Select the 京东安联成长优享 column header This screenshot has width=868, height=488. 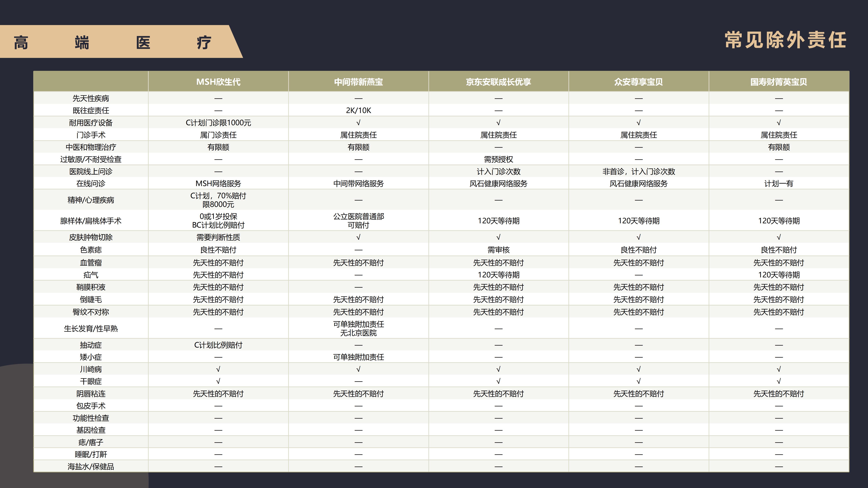(498, 82)
